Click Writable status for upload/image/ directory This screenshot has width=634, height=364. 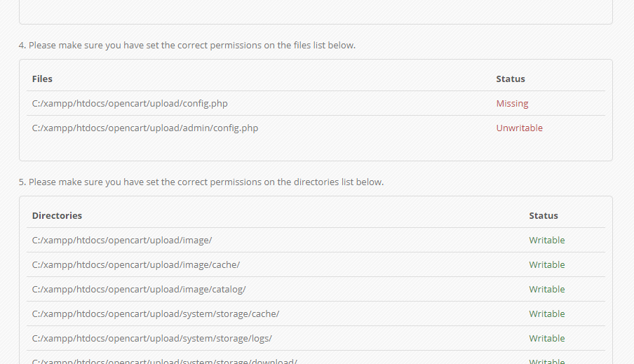pos(547,241)
